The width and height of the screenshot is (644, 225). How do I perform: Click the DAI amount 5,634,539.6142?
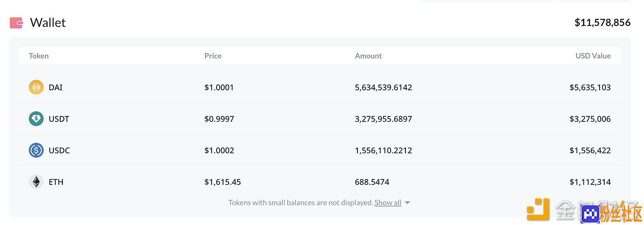(x=383, y=87)
